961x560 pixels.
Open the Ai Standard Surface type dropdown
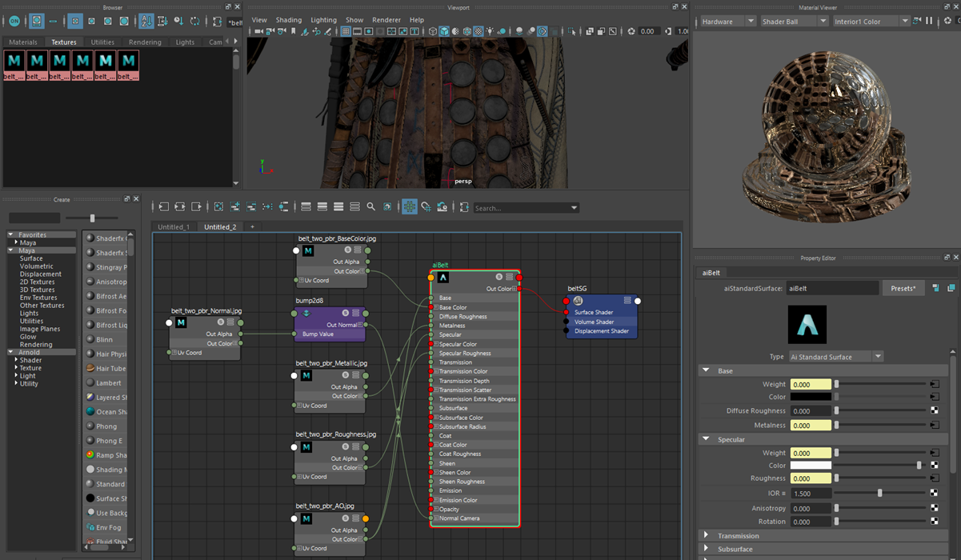click(x=835, y=357)
